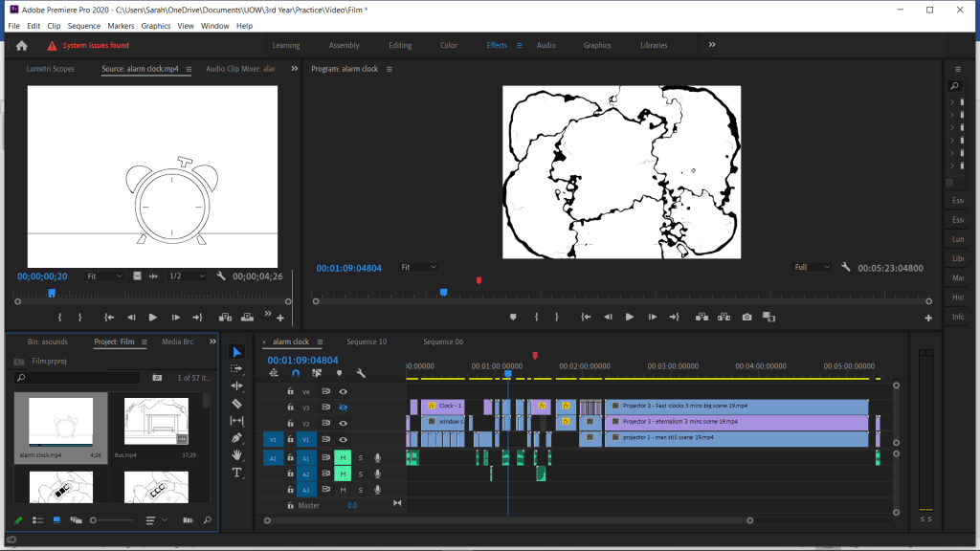Viewport: 980px width, 551px height.
Task: Choose the Hand tool
Action: tap(237, 455)
